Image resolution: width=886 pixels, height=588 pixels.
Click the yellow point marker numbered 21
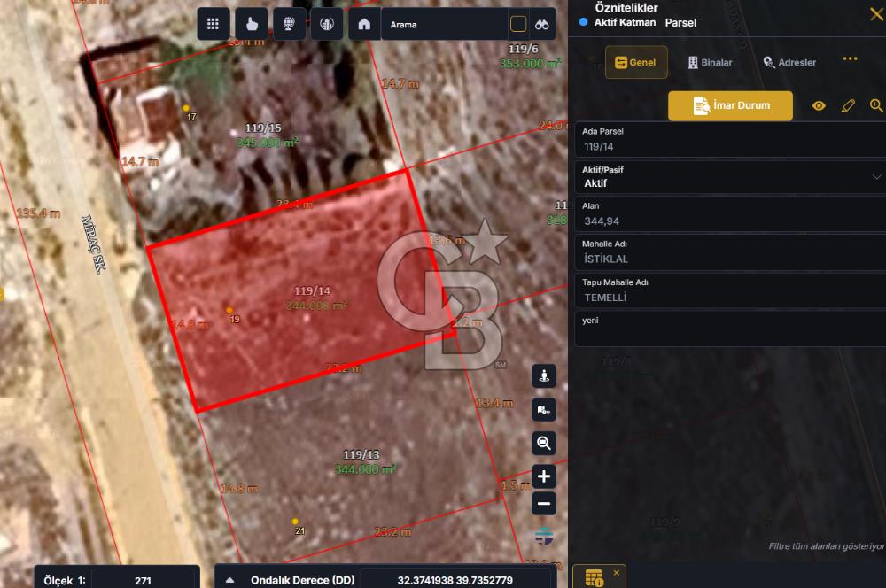click(x=295, y=522)
